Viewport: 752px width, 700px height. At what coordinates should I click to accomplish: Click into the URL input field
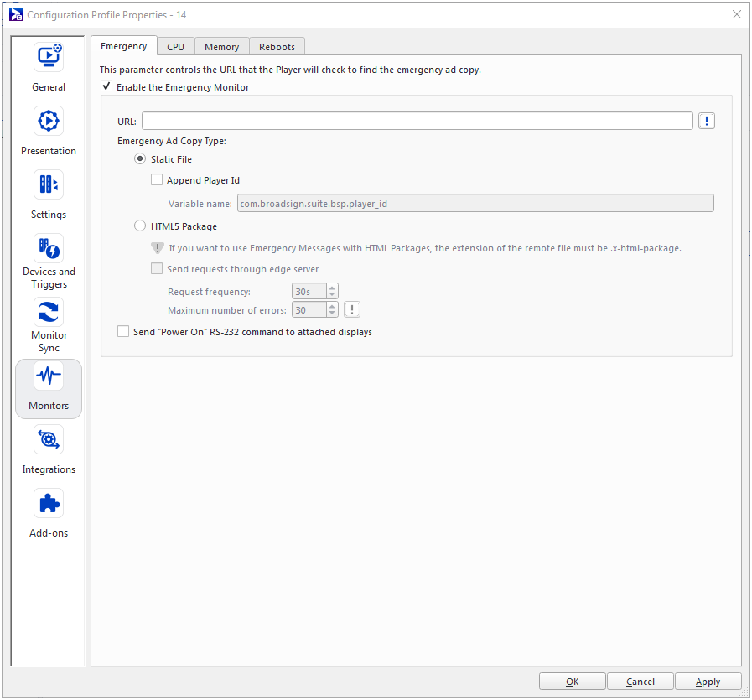[417, 122]
